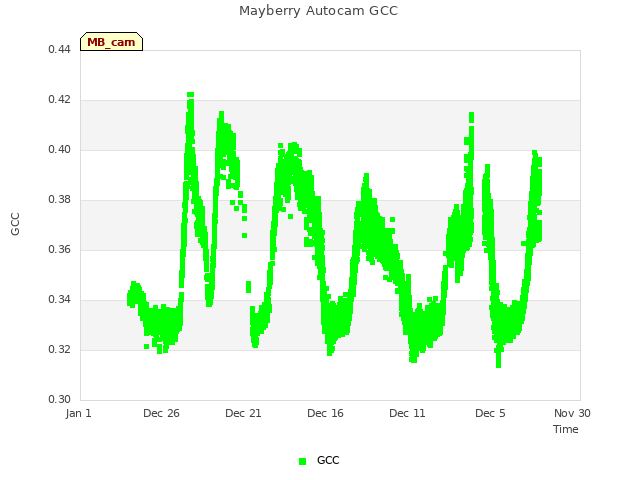Viewport: 640px width, 480px height.
Task: Click the Nov 30 x-axis tick label
Action: (x=572, y=413)
